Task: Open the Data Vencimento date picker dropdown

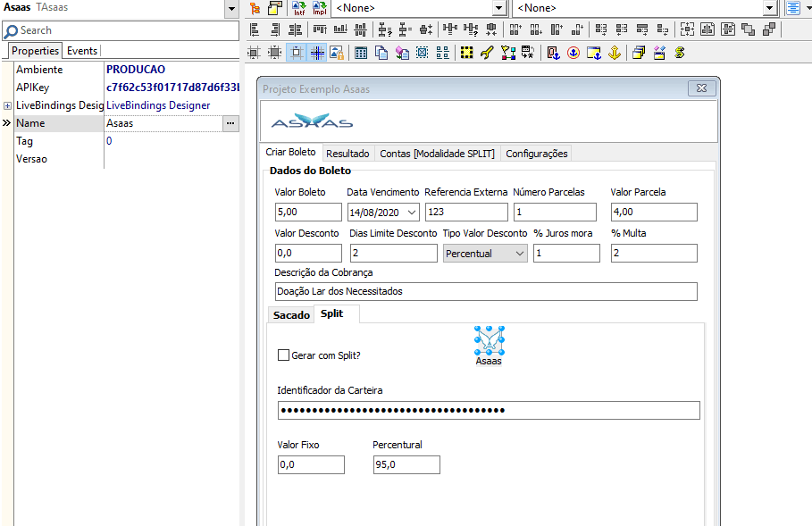Action: click(412, 213)
